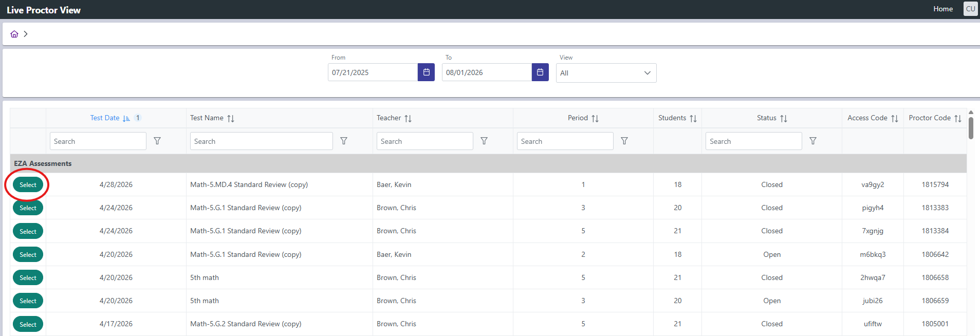Open the CU user avatar menu

(970, 9)
